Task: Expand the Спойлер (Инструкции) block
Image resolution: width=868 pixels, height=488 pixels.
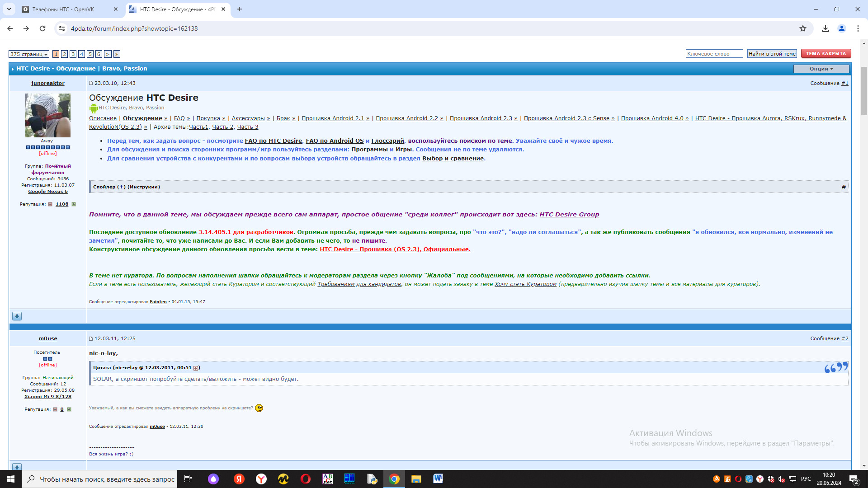Action: pyautogui.click(x=126, y=187)
